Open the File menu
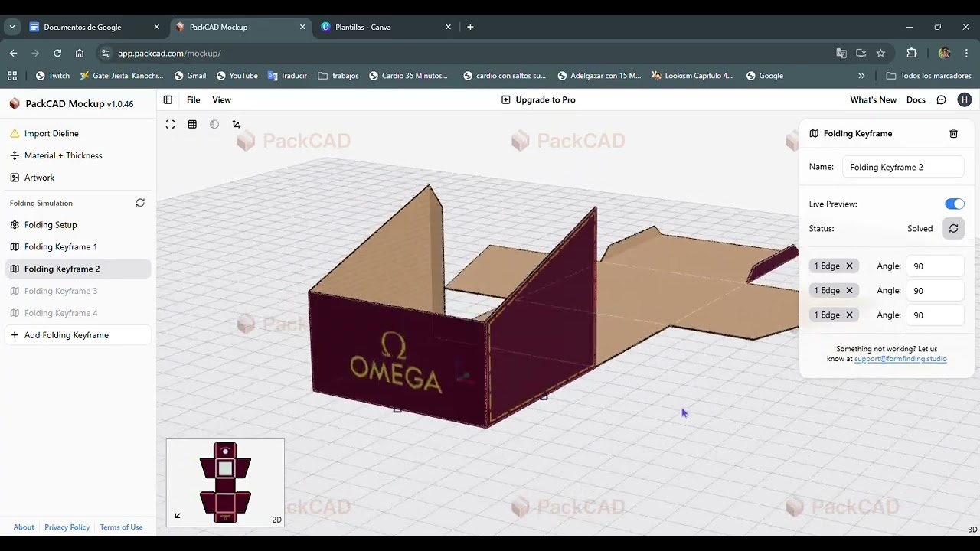980x551 pixels. 194,99
